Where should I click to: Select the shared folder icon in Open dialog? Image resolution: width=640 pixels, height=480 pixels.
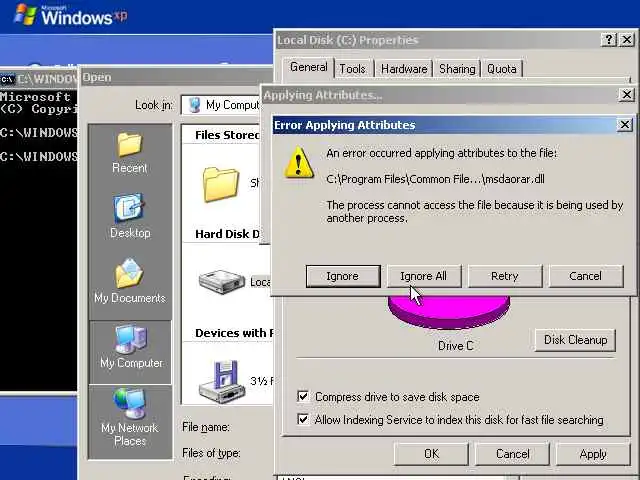pos(220,184)
